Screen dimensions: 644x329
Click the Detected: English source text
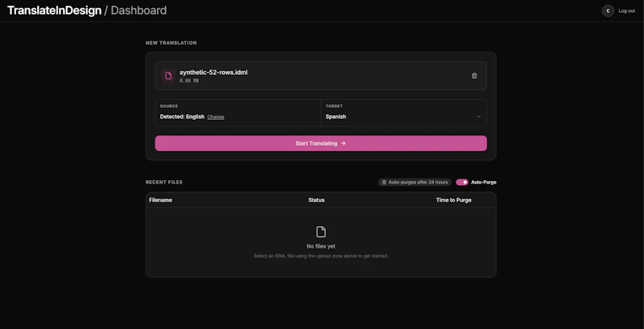[182, 117]
